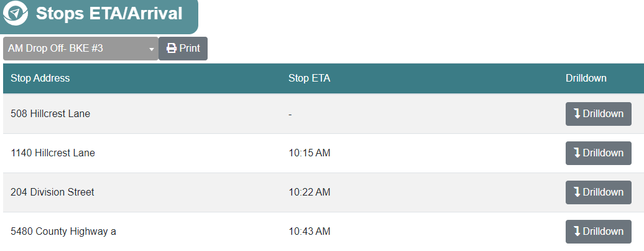Click the Drilldown arrow icon for 5480 County Highway a
The width and height of the screenshot is (644, 251).
tap(577, 231)
